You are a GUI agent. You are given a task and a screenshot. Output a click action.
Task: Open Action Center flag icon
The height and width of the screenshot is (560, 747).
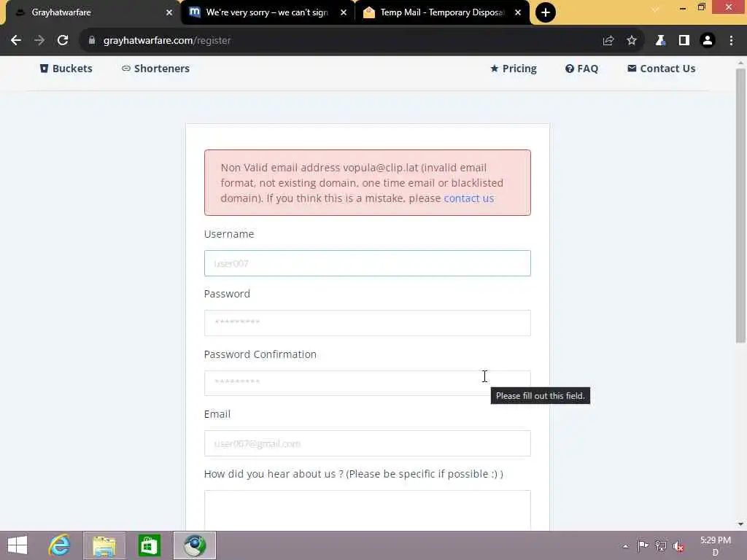643,546
